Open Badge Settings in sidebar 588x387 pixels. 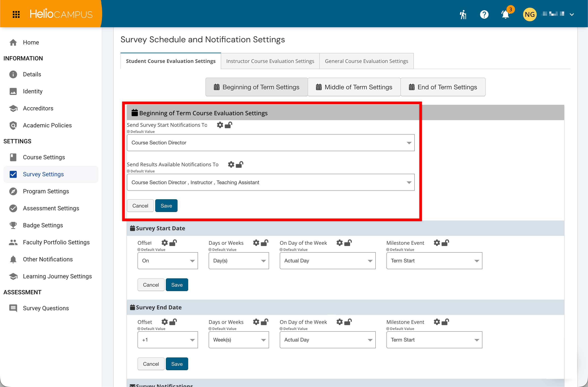(x=51, y=225)
